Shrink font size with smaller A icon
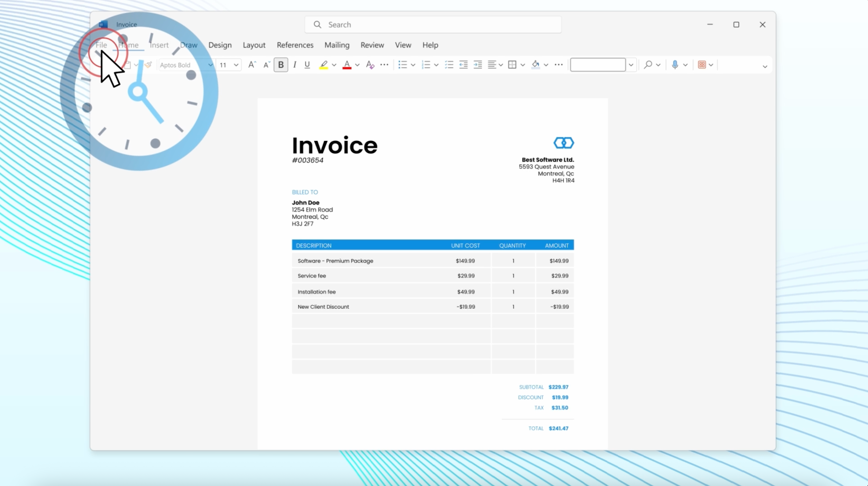The image size is (868, 486). pyautogui.click(x=267, y=65)
